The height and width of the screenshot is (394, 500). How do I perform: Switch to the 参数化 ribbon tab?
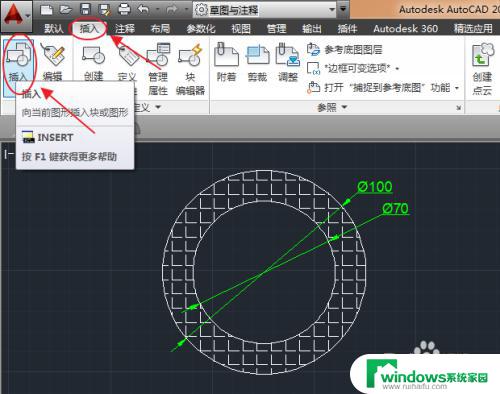pyautogui.click(x=200, y=29)
